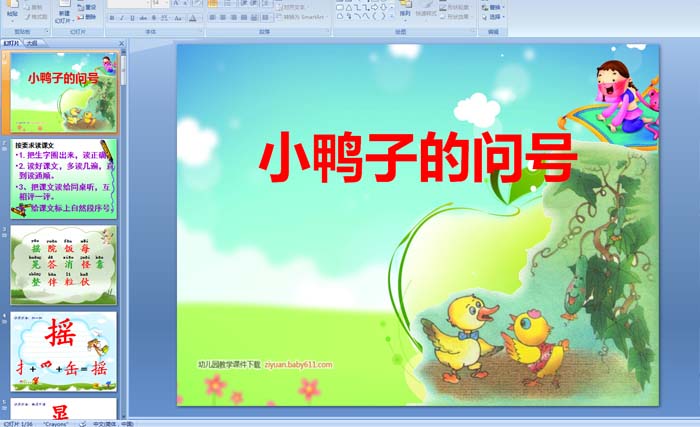Toggle Underline formatting
The height and width of the screenshot is (427, 700).
tap(132, 18)
